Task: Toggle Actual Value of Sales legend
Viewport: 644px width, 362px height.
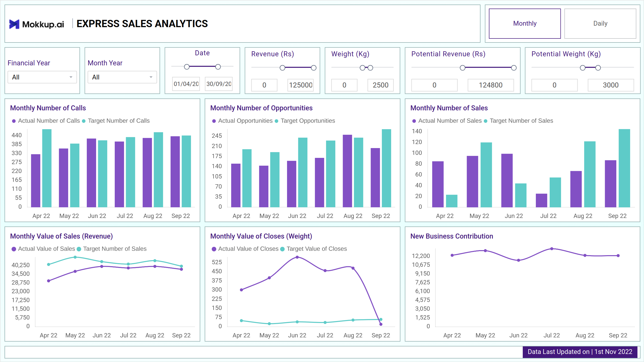Action: tap(44, 249)
